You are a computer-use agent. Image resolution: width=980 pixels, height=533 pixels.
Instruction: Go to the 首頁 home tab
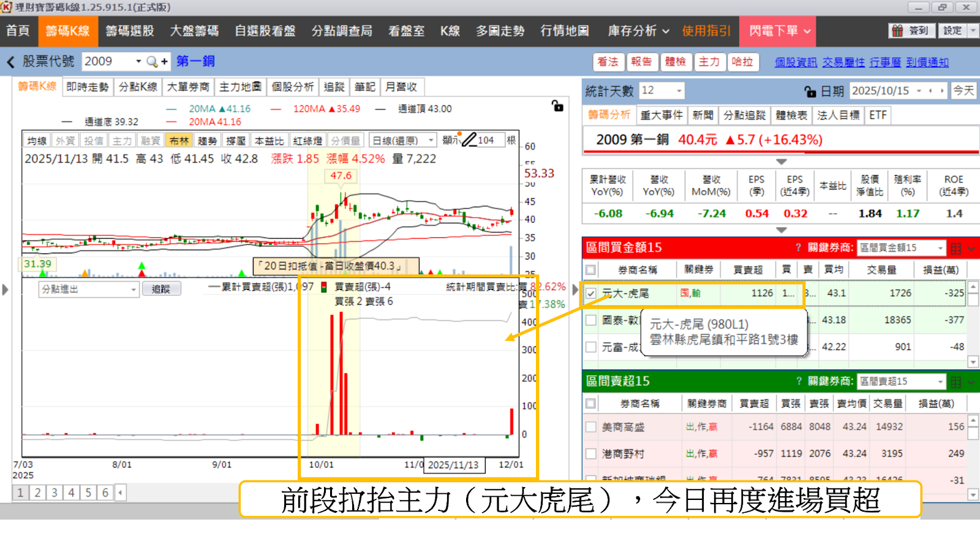[18, 31]
